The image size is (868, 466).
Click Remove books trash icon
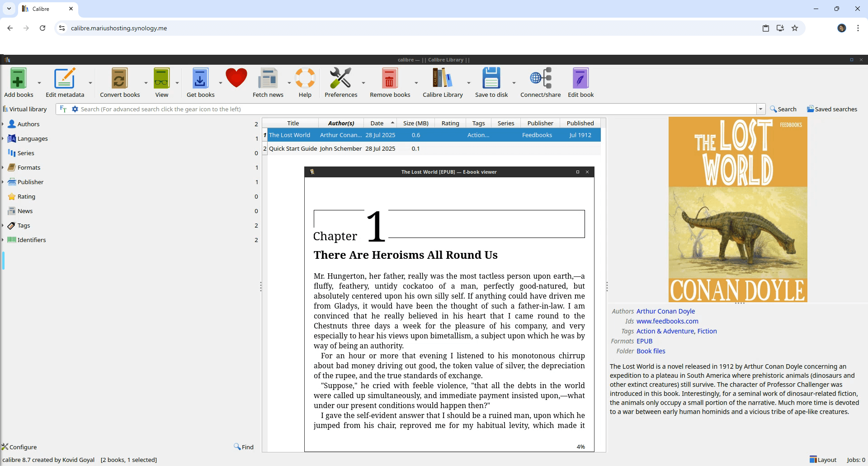pos(389,79)
